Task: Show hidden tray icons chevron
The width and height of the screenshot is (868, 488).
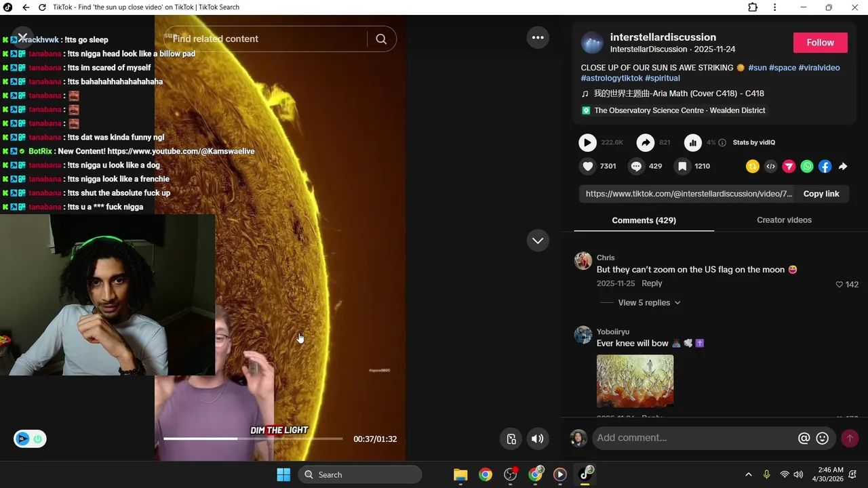Action: point(748,474)
